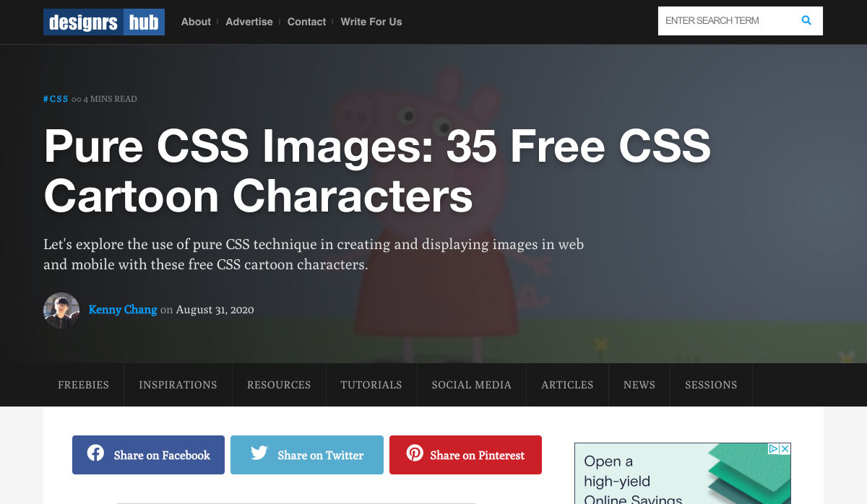Open the Freebies menu item
This screenshot has height=504, width=867.
tap(84, 385)
